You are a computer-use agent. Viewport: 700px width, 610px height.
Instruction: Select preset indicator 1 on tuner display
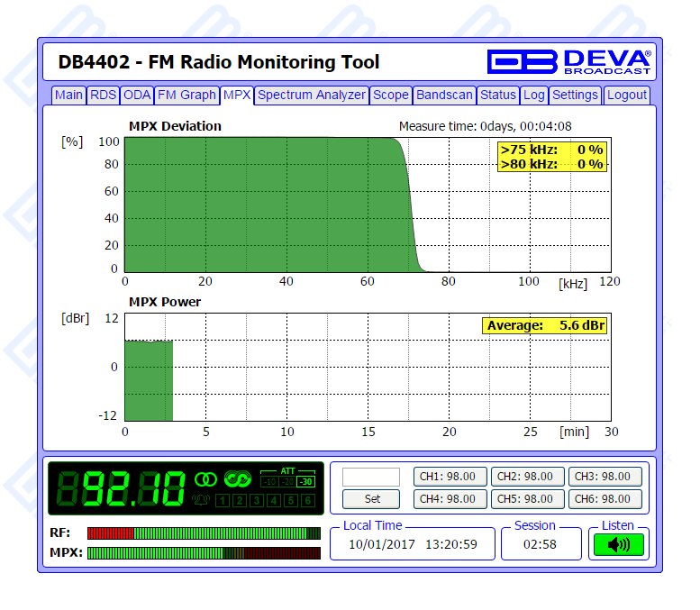coord(221,500)
